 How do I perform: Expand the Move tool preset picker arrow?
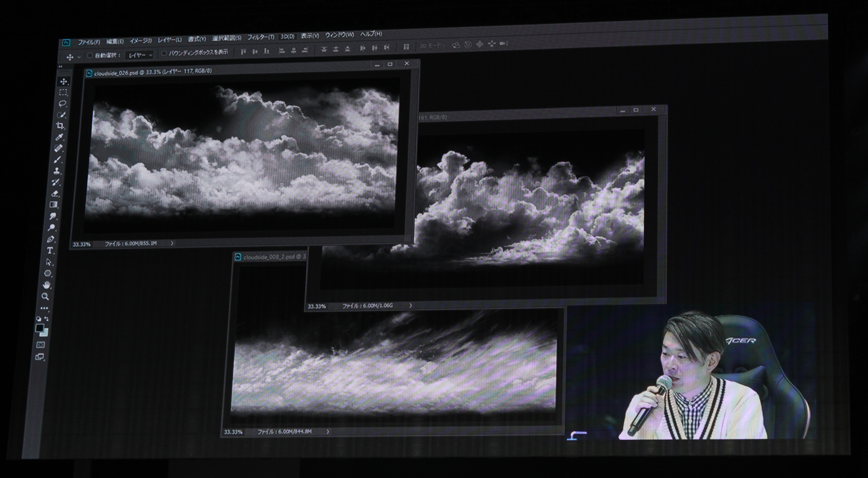[79, 57]
